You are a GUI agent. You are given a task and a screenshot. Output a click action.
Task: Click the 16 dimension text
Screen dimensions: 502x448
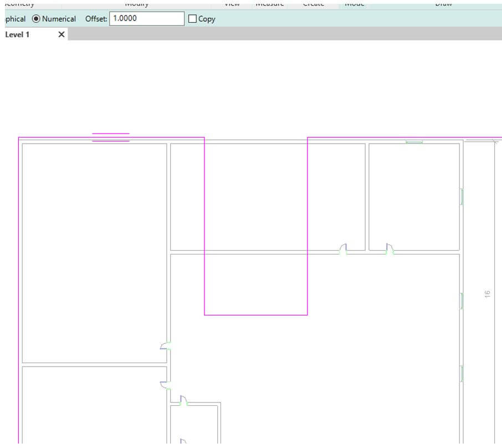pyautogui.click(x=487, y=294)
